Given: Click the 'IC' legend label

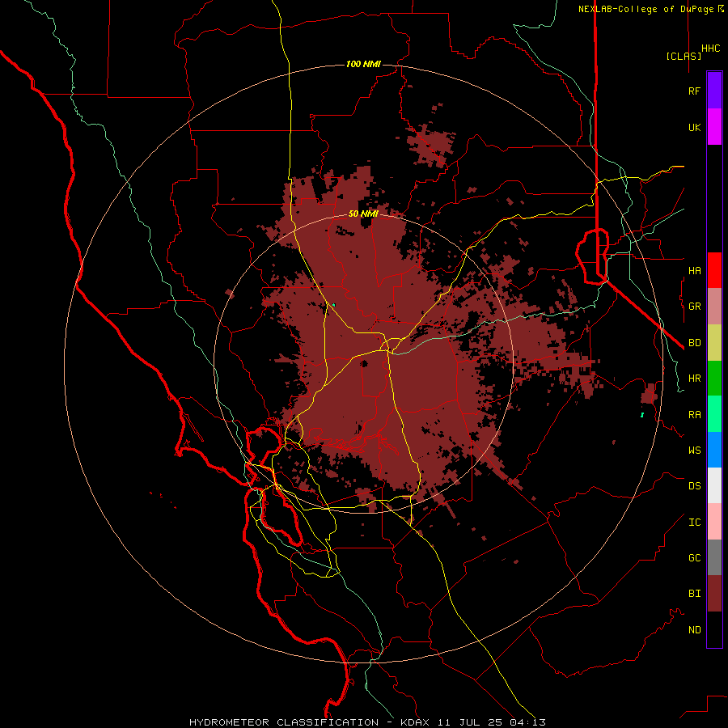Looking at the screenshot, I should tap(694, 522).
